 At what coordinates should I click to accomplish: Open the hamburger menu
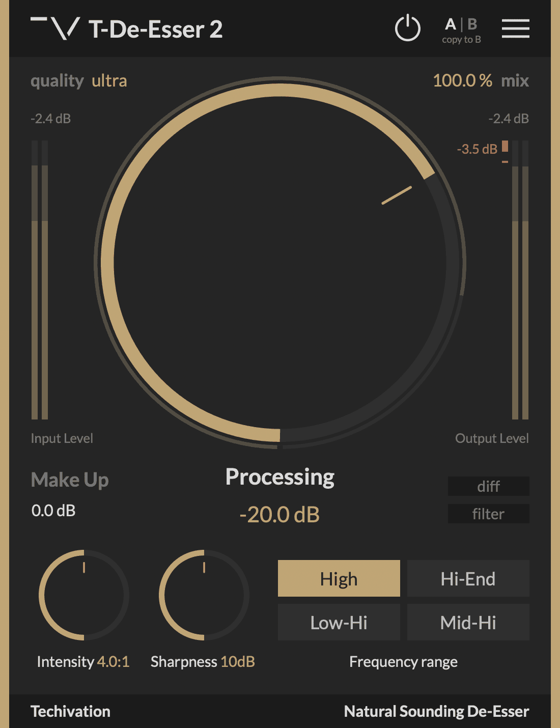click(x=515, y=29)
